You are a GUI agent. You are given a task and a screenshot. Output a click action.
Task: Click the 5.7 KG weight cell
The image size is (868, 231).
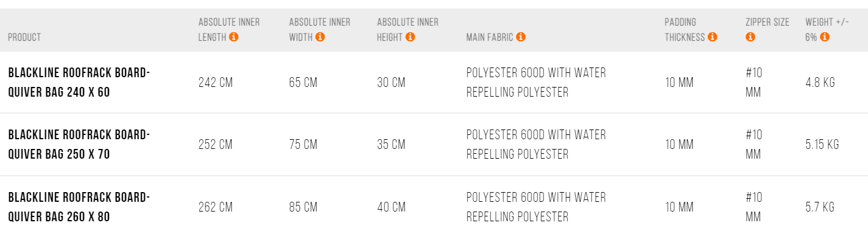pyautogui.click(x=820, y=207)
